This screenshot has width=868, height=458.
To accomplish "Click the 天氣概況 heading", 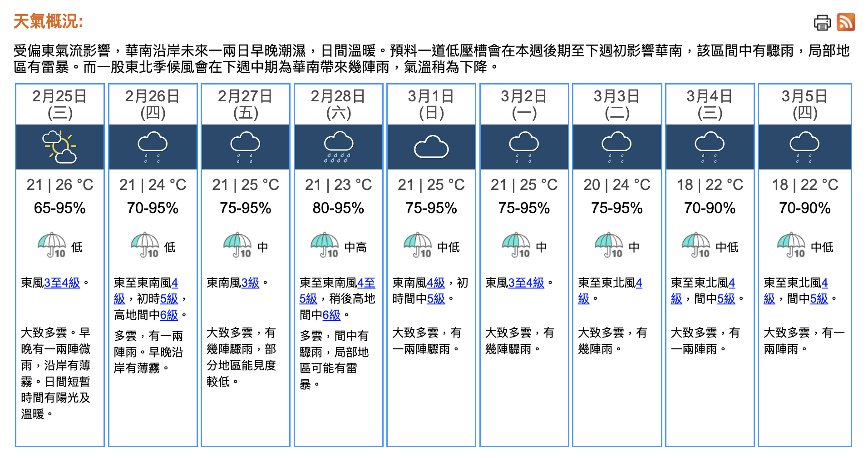I will coord(48,21).
